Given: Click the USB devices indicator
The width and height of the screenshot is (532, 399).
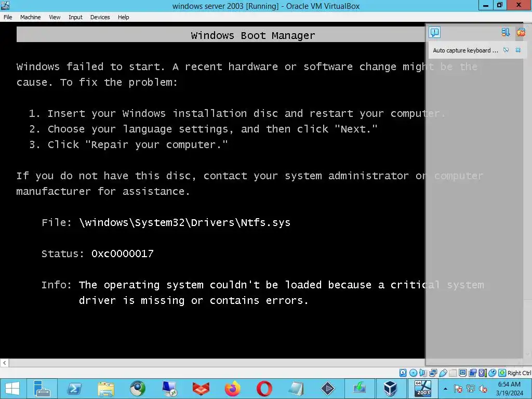Looking at the screenshot, I should coord(443,373).
